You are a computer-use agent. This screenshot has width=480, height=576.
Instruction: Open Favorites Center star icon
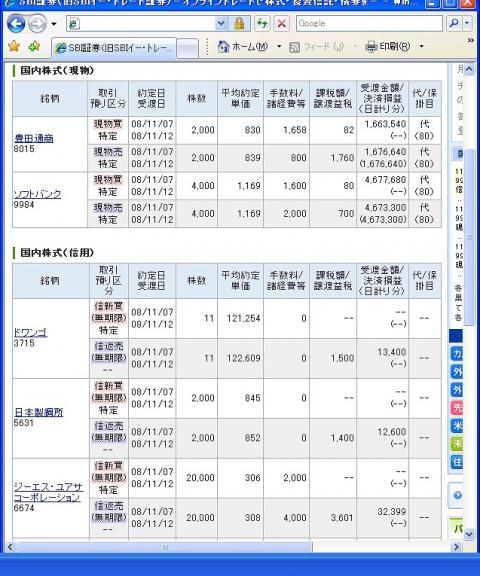click(x=14, y=46)
